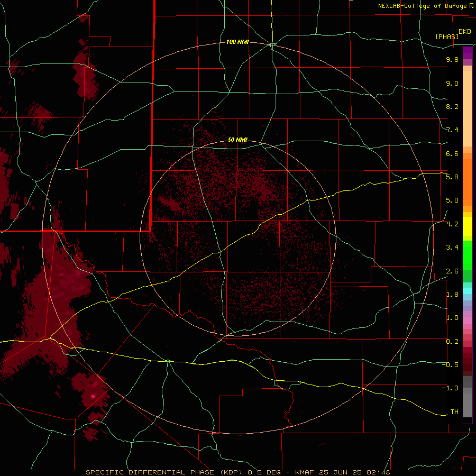
Task: Select the 2.6 value on the color scale
Action: [452, 271]
